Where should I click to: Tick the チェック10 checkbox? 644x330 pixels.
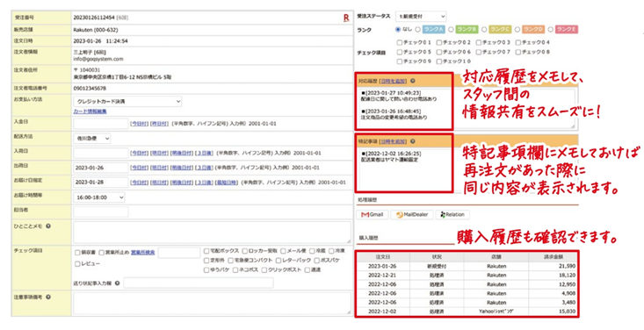[439, 61]
